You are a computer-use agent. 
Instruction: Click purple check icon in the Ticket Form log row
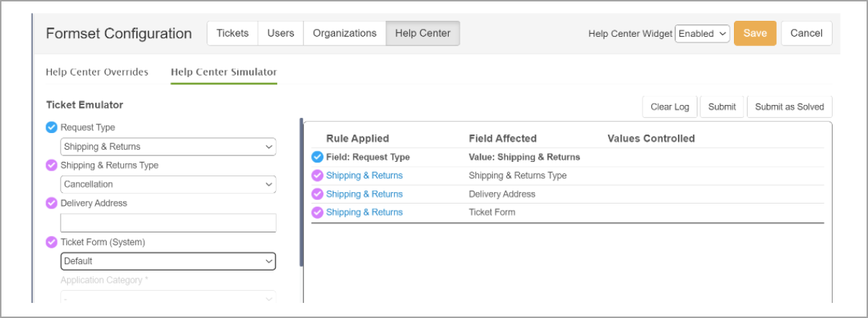coord(317,212)
